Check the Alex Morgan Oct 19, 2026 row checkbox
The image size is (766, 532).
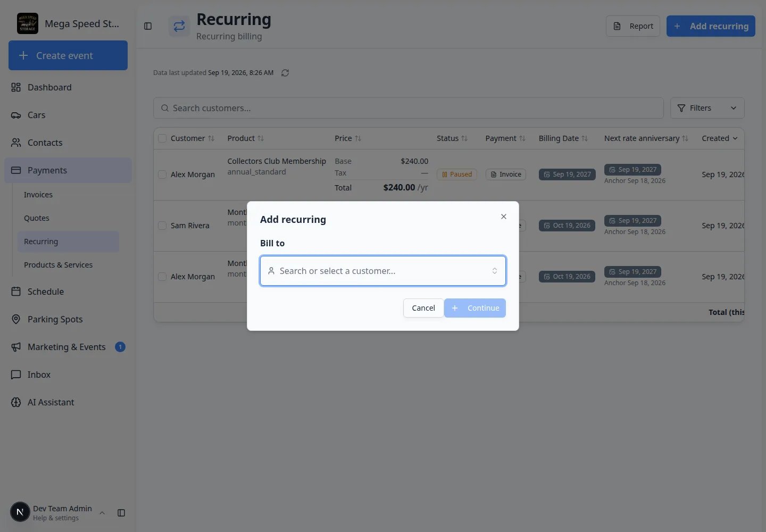(x=162, y=277)
